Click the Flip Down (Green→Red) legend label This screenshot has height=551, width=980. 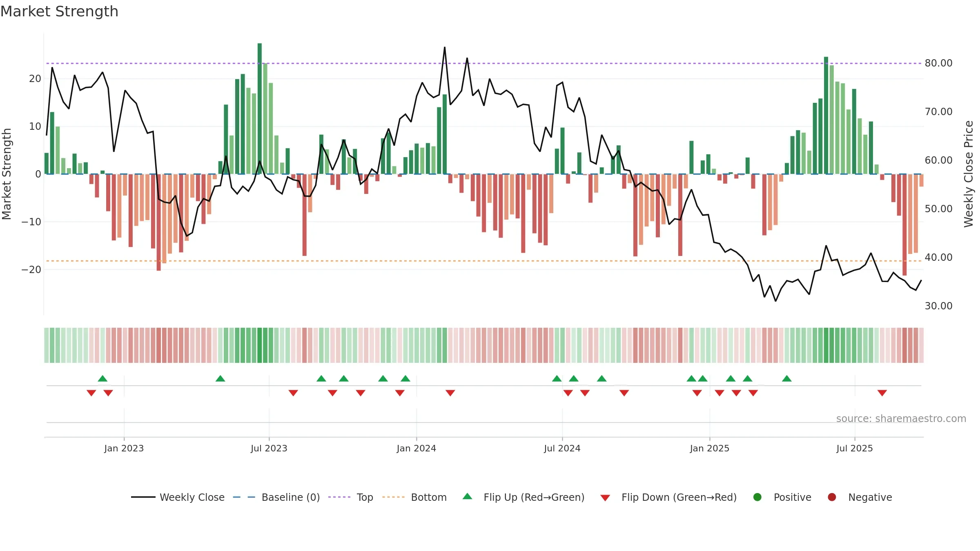click(679, 497)
